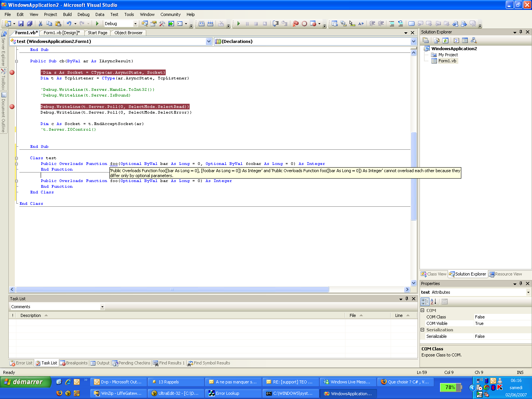This screenshot has height=399, width=532.
Task: Click Solution Explorer Properties icon
Action: coord(426,40)
